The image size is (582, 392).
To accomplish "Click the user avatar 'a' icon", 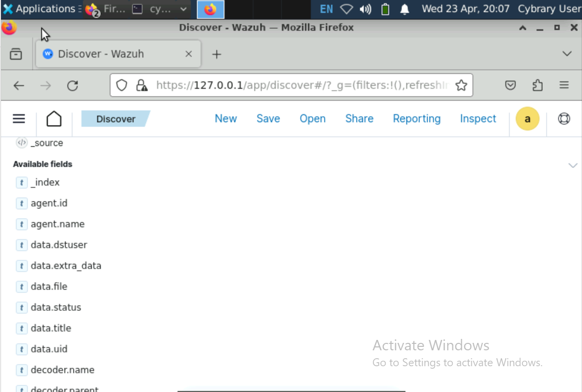I will point(527,119).
